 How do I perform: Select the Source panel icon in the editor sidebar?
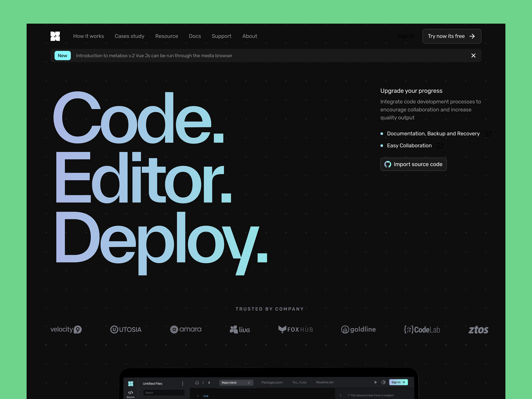coord(130,393)
